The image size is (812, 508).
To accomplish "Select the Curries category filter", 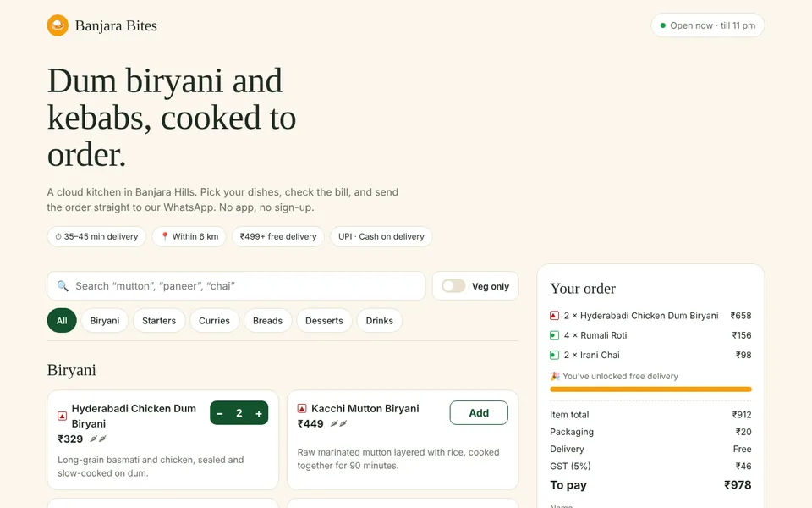I will (214, 321).
